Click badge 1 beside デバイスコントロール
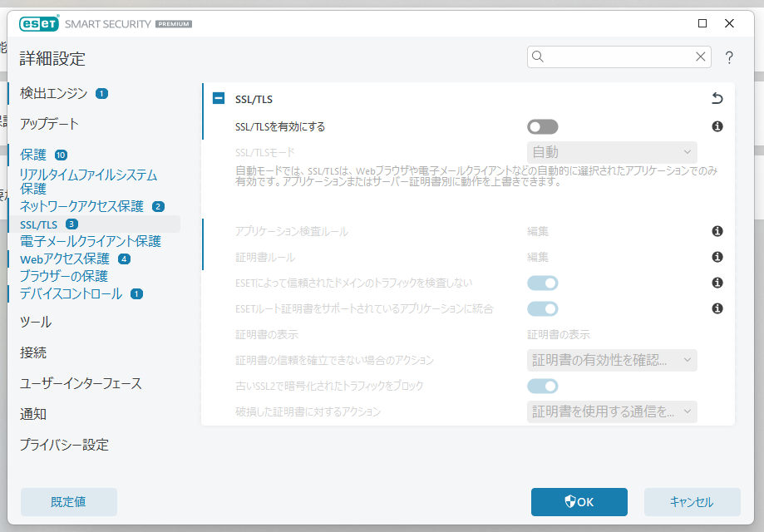The height and width of the screenshot is (532, 764). 136,293
